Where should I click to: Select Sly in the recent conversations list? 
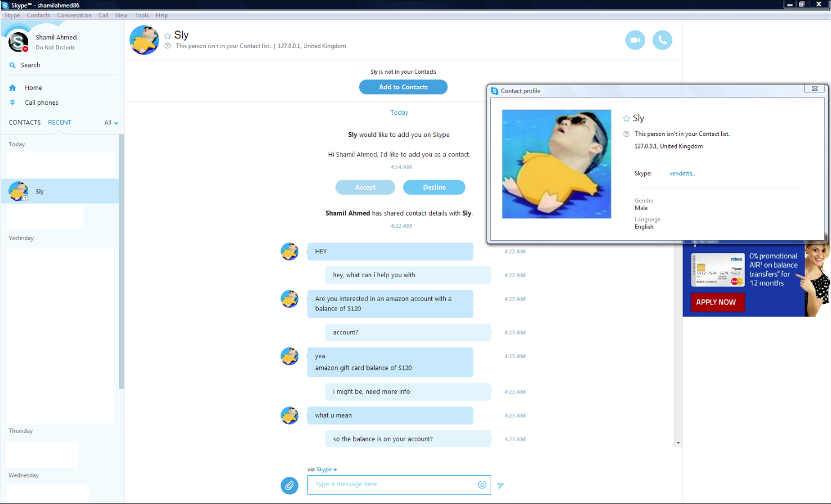[x=60, y=191]
